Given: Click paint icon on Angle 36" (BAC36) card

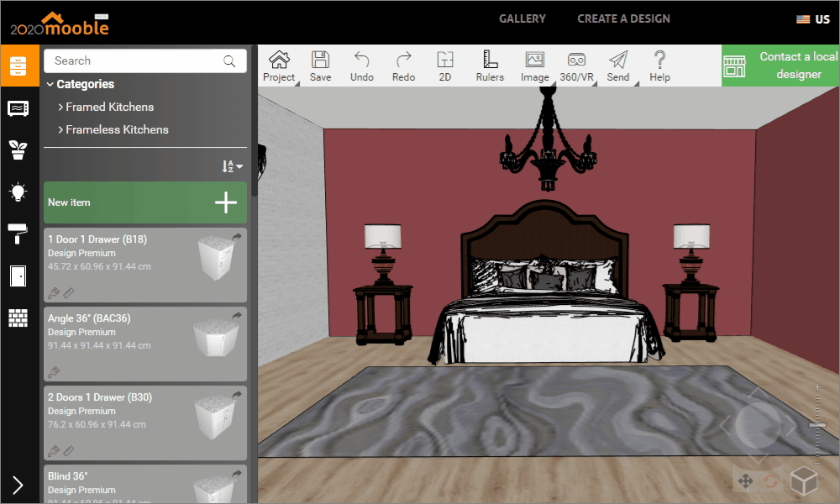Looking at the screenshot, I should click(54, 372).
